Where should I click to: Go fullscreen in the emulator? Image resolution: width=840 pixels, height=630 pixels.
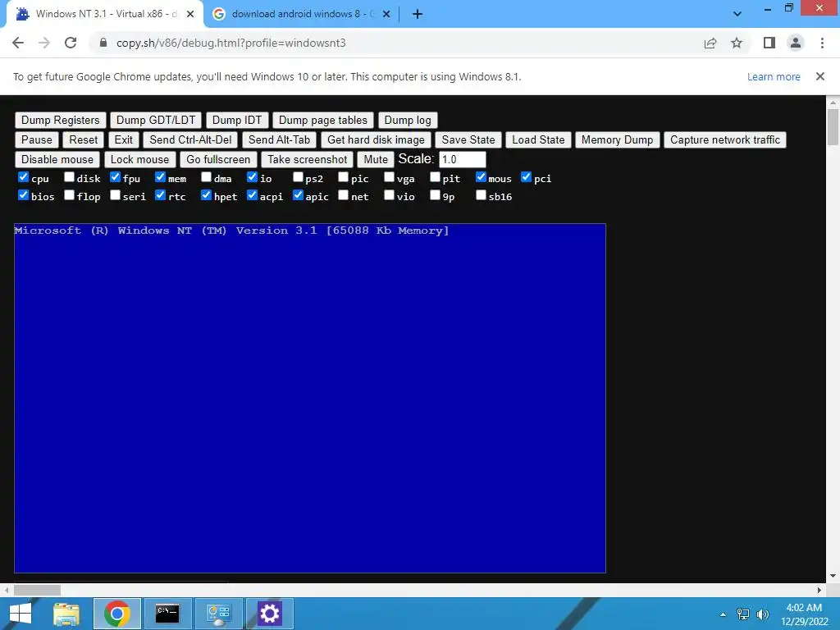(x=218, y=160)
